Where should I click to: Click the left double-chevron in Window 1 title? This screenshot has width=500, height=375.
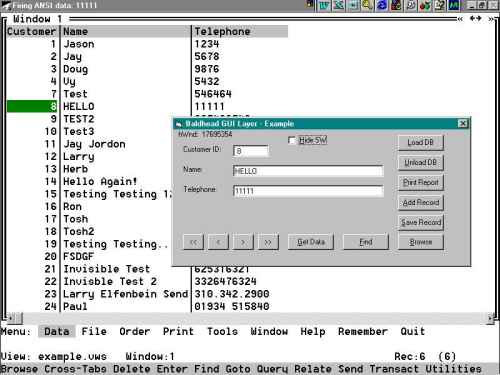point(460,19)
